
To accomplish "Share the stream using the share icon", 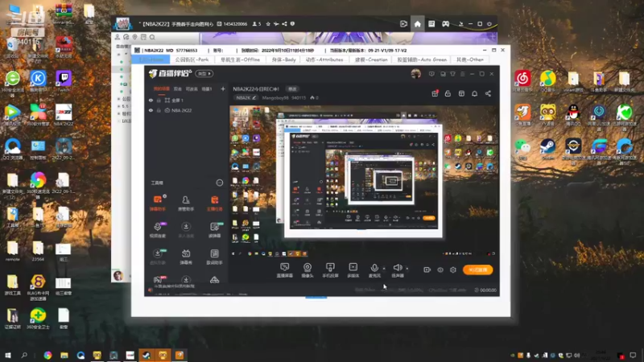I will coord(488,93).
